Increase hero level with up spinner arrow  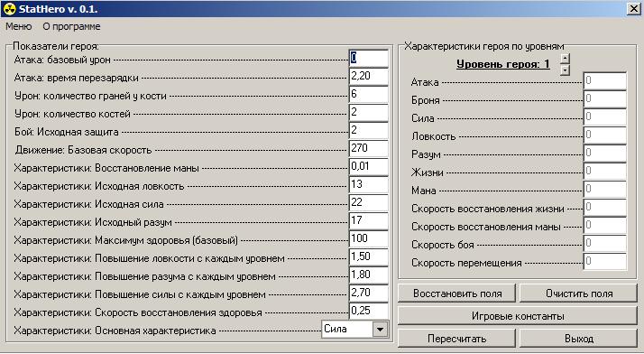pos(566,59)
